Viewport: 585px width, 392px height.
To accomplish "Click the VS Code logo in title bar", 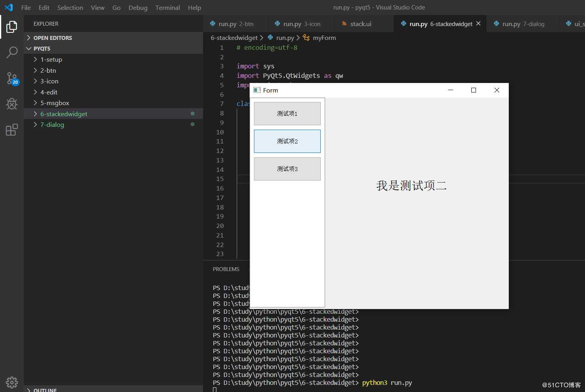I will (9, 7).
